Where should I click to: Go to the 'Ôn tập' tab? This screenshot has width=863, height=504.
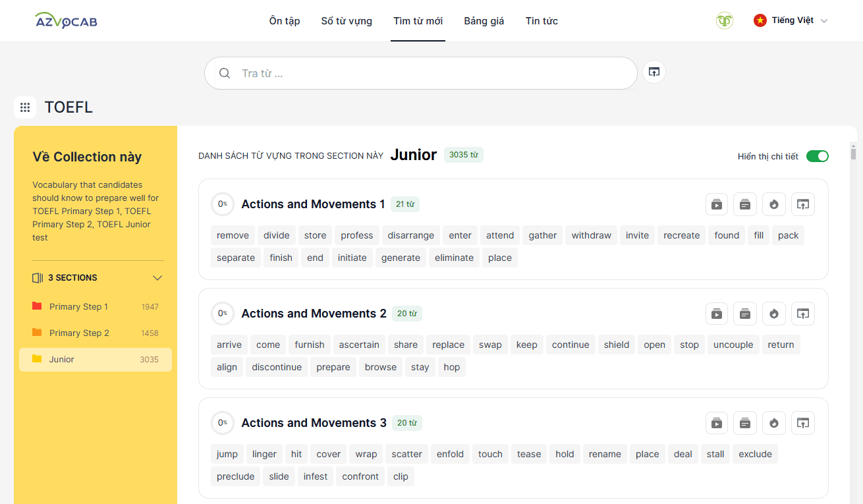[x=285, y=21]
